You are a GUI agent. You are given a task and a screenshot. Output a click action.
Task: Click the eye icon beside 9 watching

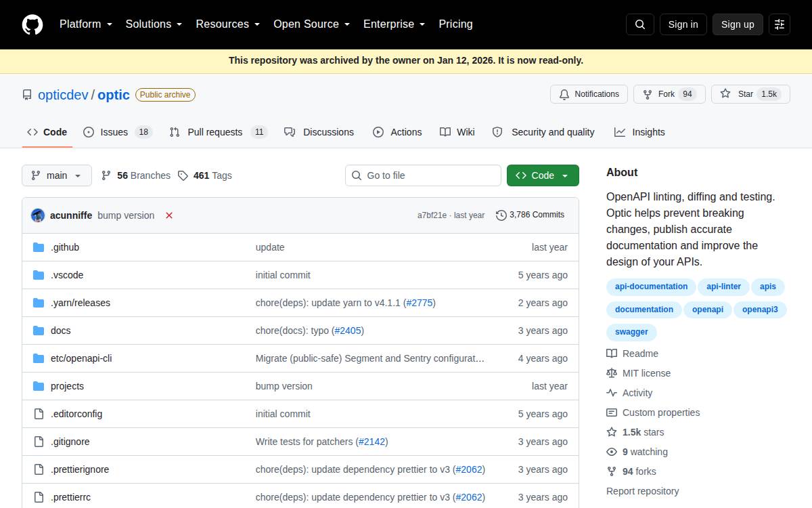pyautogui.click(x=612, y=452)
